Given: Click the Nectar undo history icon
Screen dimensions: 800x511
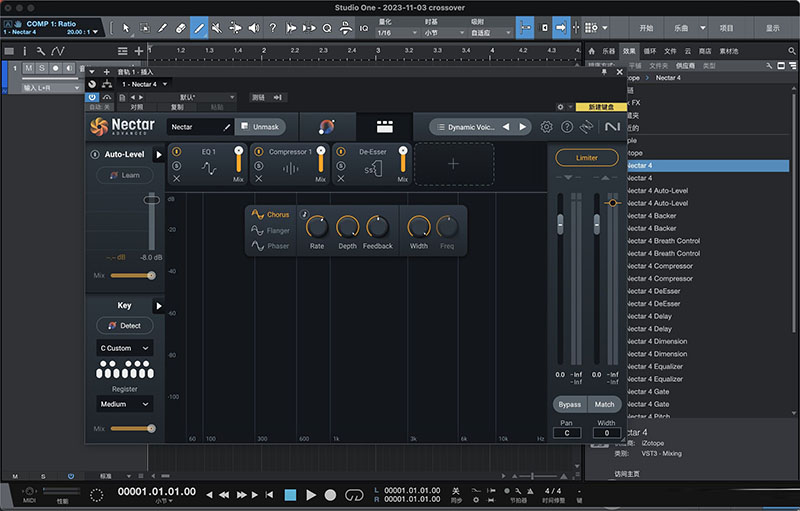Looking at the screenshot, I should click(x=587, y=126).
